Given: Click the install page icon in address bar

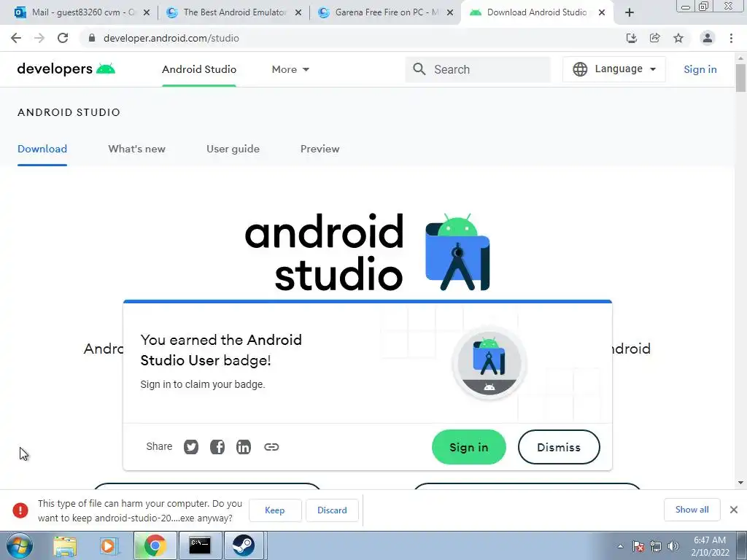Looking at the screenshot, I should pyautogui.click(x=632, y=38).
